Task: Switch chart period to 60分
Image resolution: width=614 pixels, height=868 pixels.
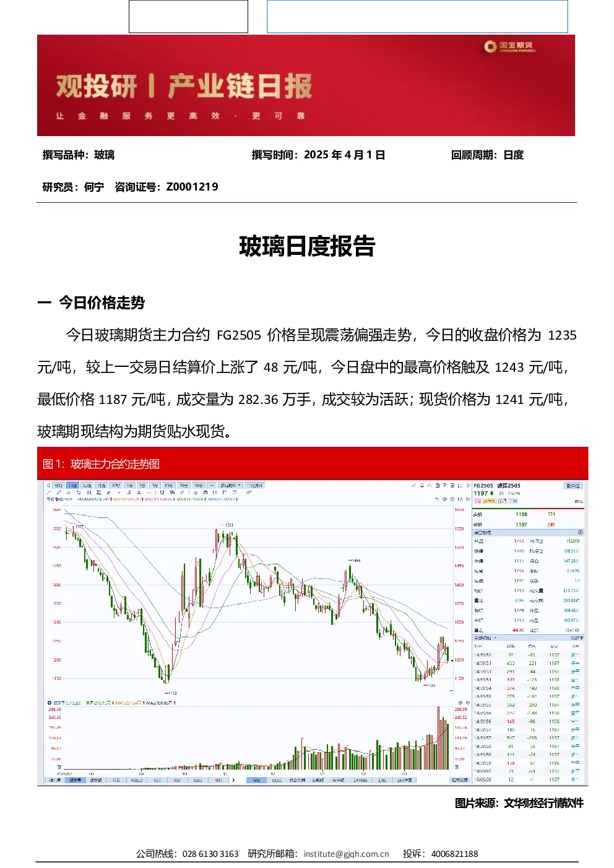Action: coord(198,486)
